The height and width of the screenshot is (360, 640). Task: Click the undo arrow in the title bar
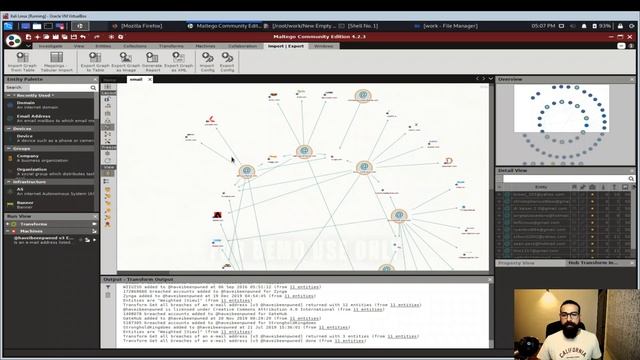(83, 37)
